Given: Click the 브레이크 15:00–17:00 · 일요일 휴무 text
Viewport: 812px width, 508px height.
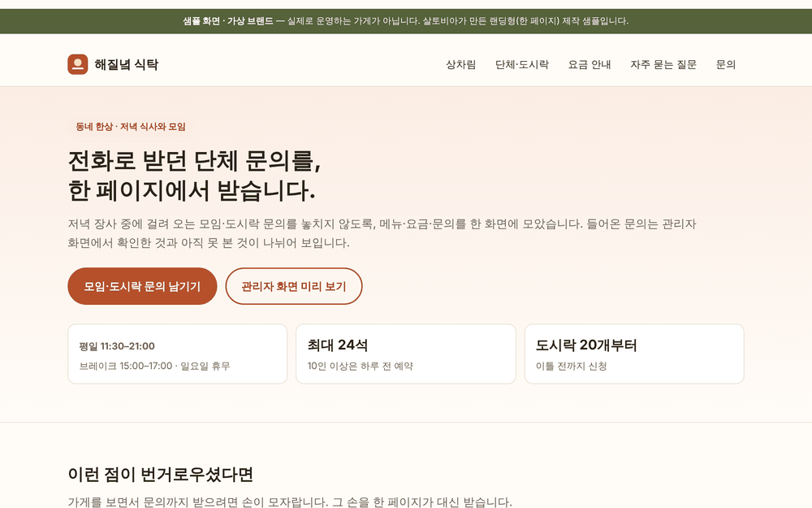Looking at the screenshot, I should pos(155,366).
